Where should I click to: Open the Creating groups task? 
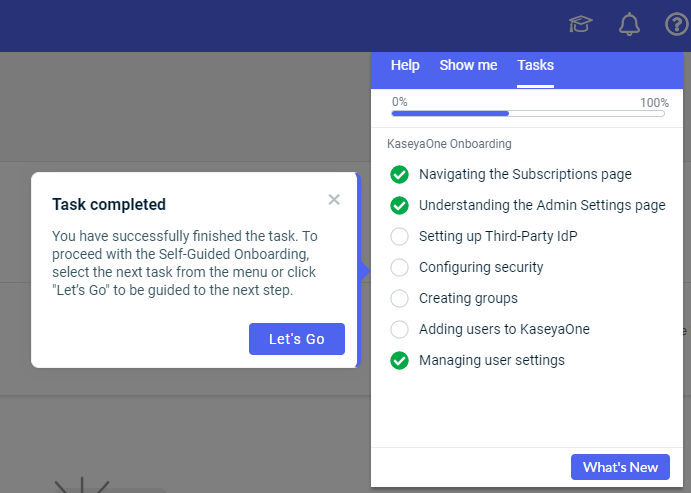pyautogui.click(x=468, y=298)
